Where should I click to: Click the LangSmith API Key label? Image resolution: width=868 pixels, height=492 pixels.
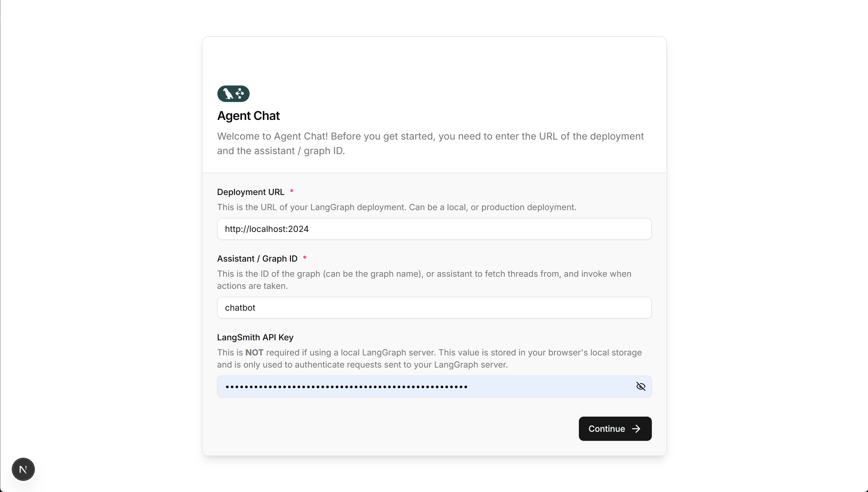coord(255,337)
